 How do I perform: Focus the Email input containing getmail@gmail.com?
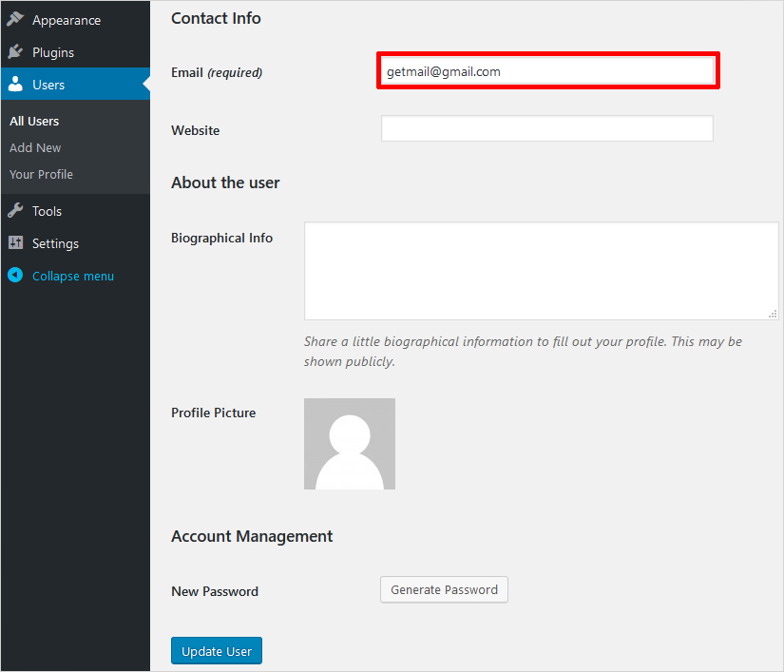(546, 71)
